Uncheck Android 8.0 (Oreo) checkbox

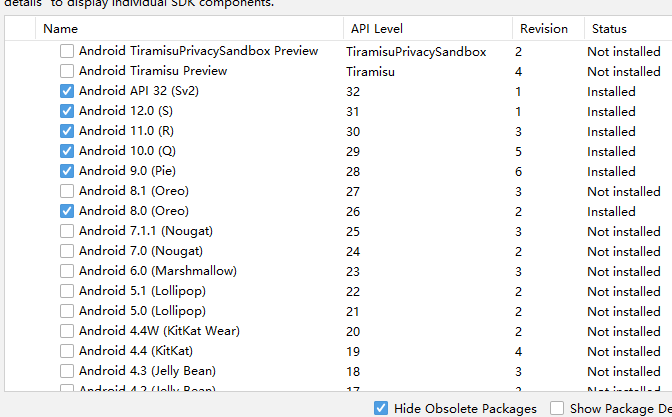pyautogui.click(x=66, y=211)
